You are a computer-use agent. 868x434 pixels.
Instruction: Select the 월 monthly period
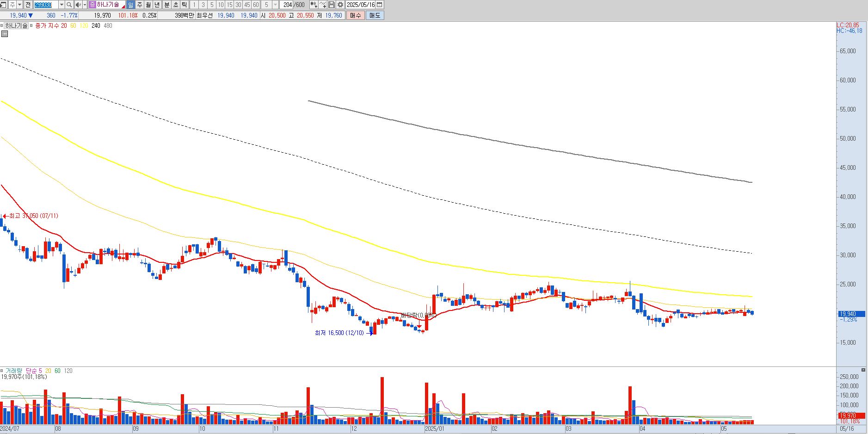pos(148,5)
